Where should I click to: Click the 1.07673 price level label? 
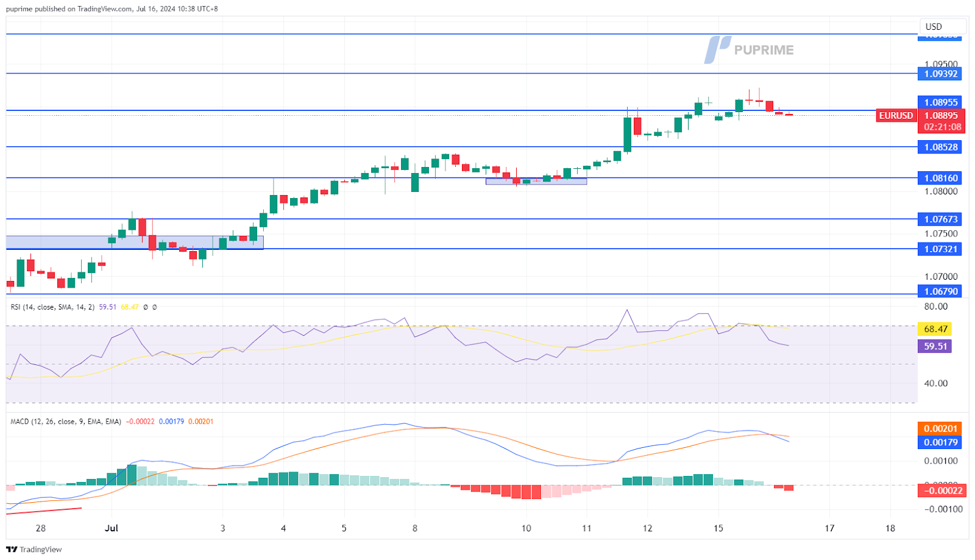[x=940, y=219]
